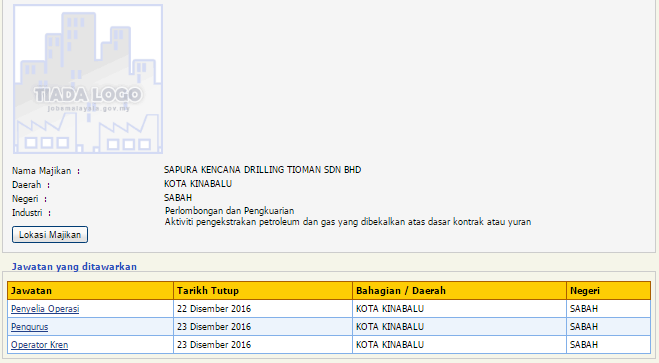The width and height of the screenshot is (659, 363).
Task: Click KOTA KINABALU in the Pengurus row
Action: coord(390,327)
